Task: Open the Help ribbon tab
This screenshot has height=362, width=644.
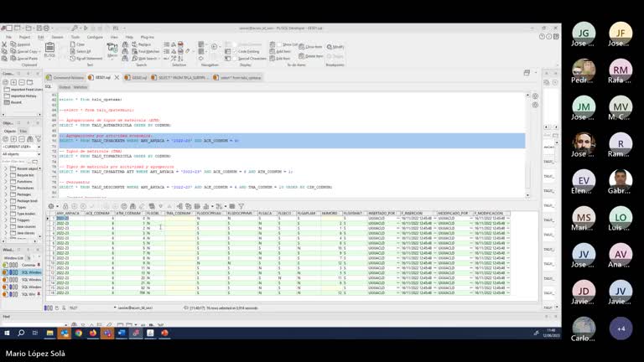Action: pos(129,37)
